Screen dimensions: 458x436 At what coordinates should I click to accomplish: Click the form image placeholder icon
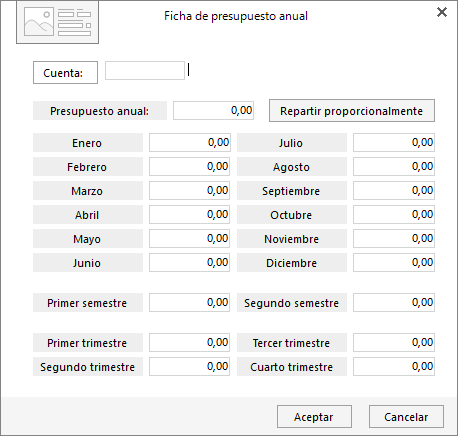pyautogui.click(x=57, y=22)
